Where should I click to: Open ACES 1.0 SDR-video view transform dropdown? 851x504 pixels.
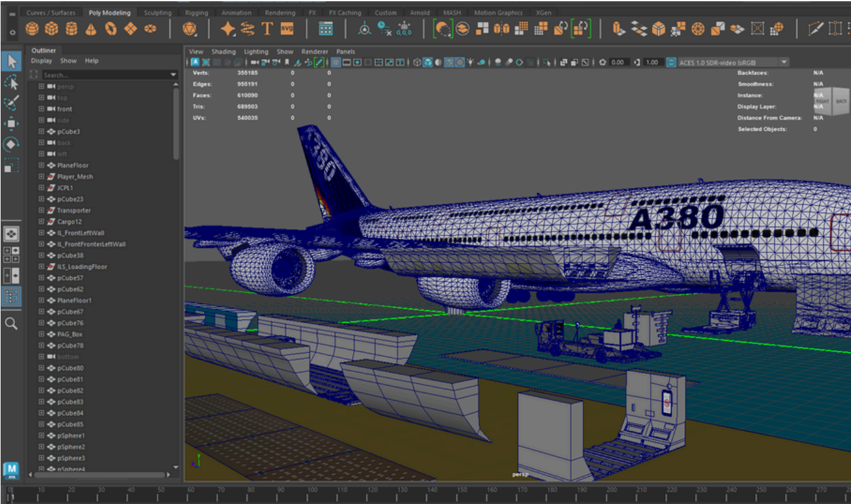(784, 62)
